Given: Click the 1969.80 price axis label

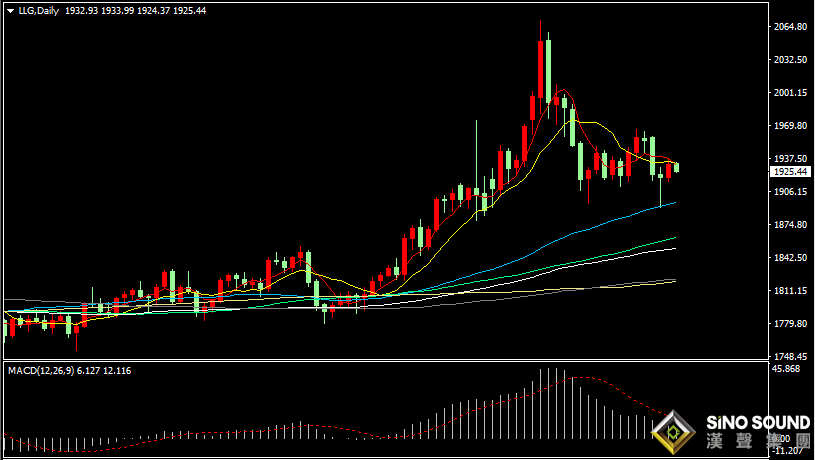Looking at the screenshot, I should click(791, 126).
